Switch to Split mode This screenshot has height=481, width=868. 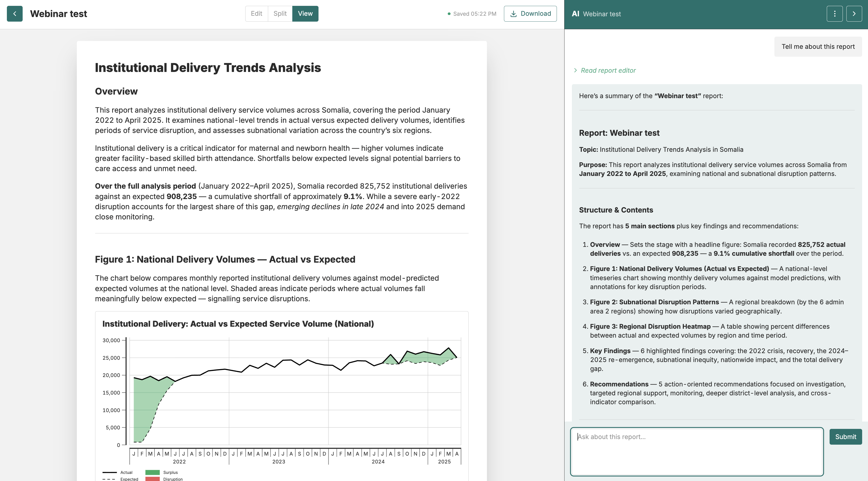280,14
